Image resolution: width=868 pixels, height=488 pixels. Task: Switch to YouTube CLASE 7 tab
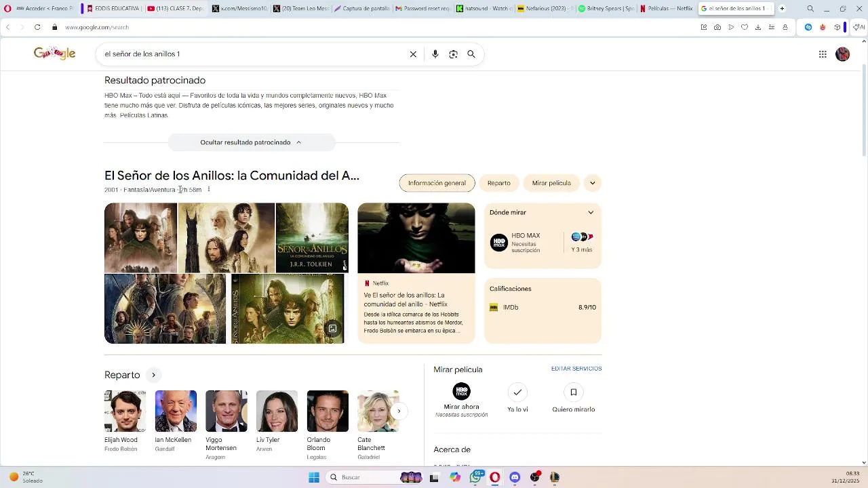click(176, 9)
